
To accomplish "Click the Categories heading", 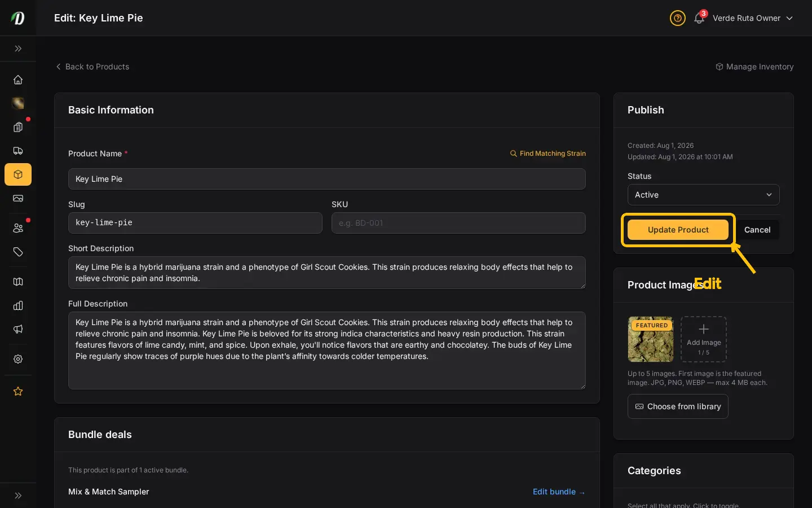I will pos(654,471).
